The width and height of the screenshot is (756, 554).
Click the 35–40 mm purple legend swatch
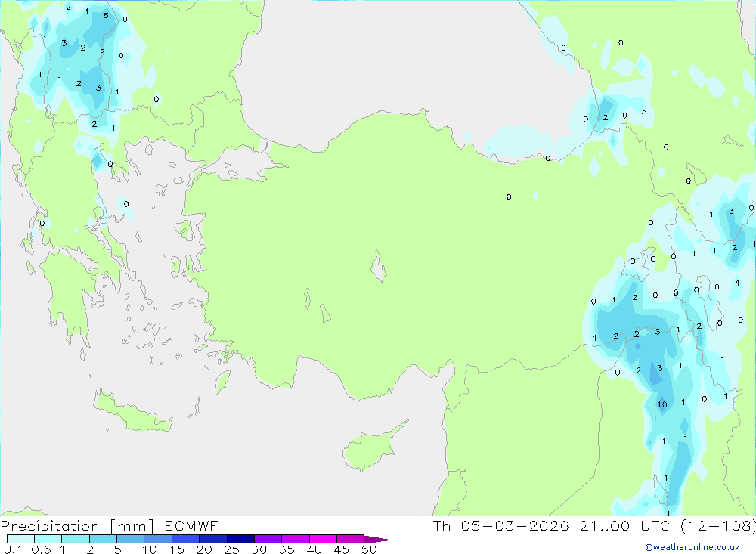tap(296, 539)
